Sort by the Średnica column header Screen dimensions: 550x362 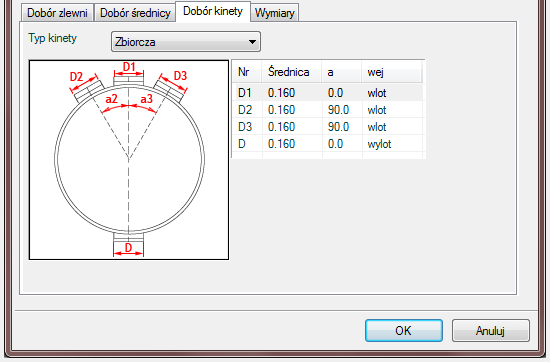[291, 72]
